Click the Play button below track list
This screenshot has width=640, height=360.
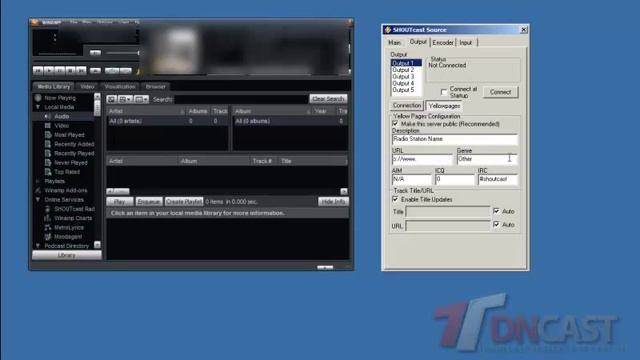(120, 202)
